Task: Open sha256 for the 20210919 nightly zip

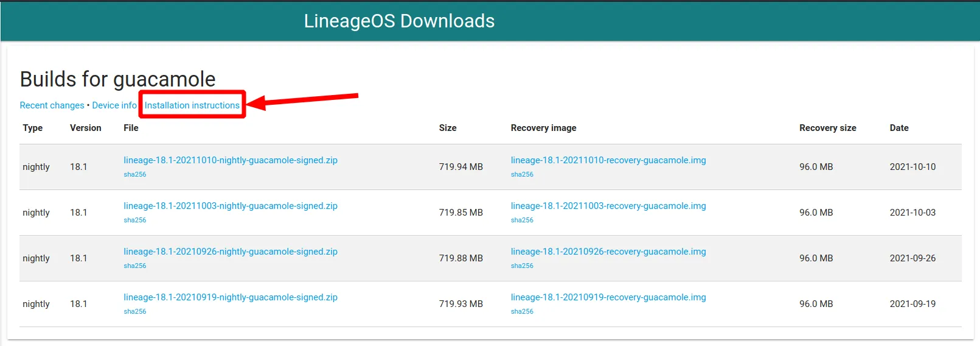Action: point(134,312)
